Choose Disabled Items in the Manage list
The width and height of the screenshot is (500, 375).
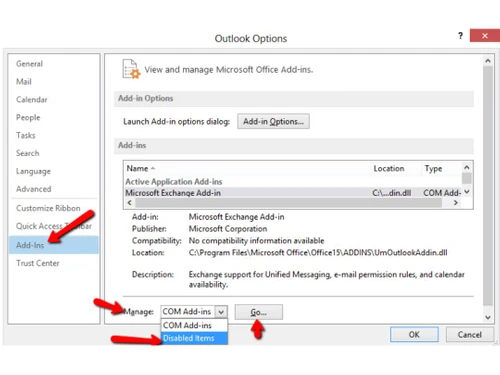click(x=194, y=338)
